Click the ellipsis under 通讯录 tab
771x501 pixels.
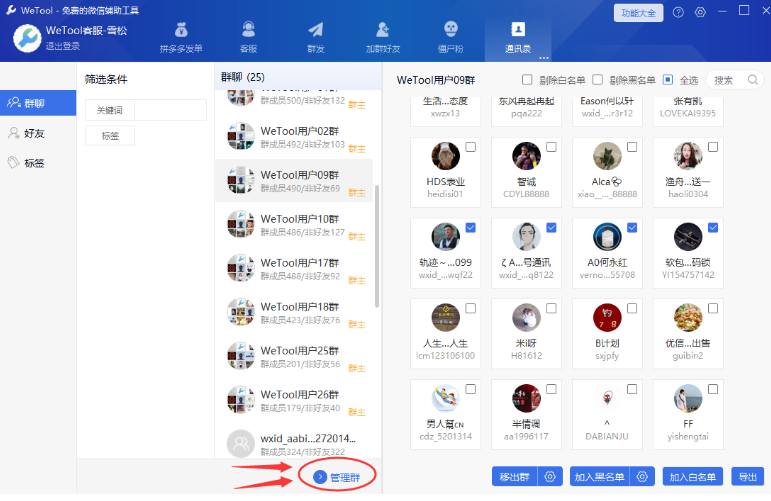point(543,58)
